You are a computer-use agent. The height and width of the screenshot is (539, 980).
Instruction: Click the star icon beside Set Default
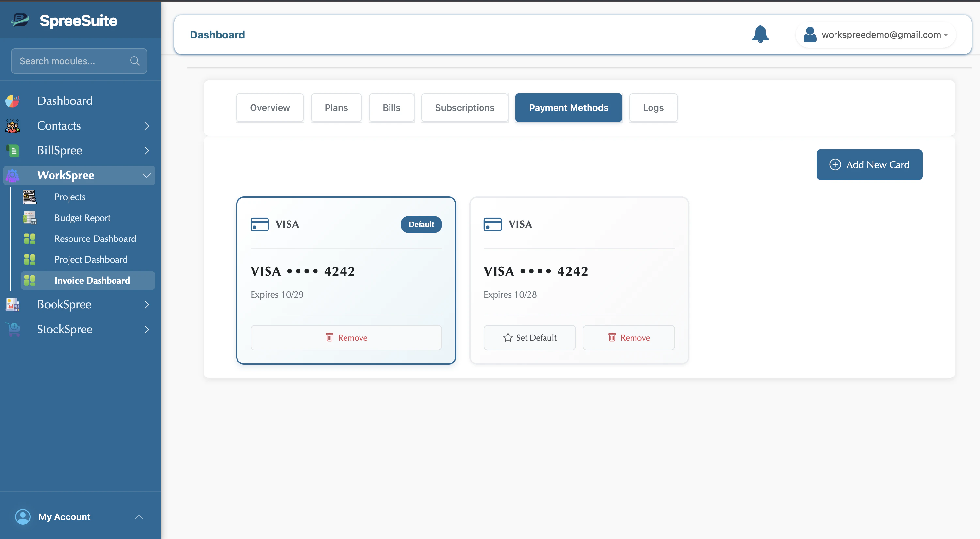tap(508, 338)
